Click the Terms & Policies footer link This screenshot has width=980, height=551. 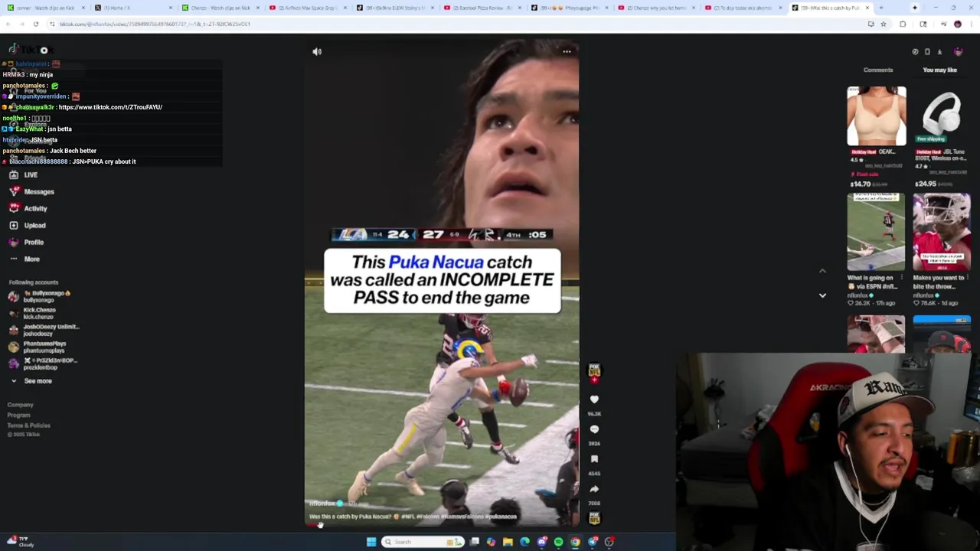[29, 425]
